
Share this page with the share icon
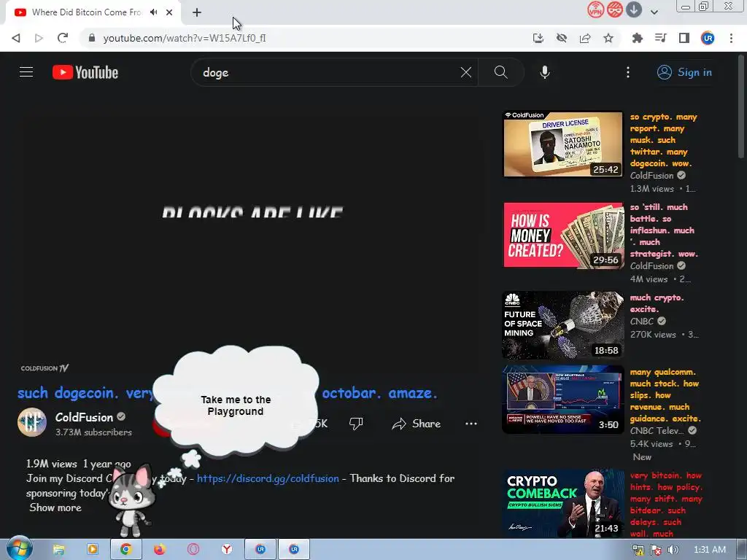click(585, 38)
